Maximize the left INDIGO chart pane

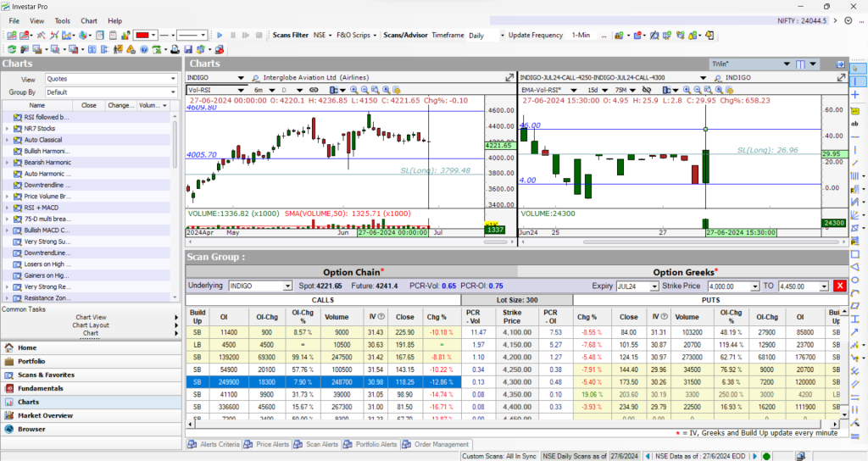509,77
